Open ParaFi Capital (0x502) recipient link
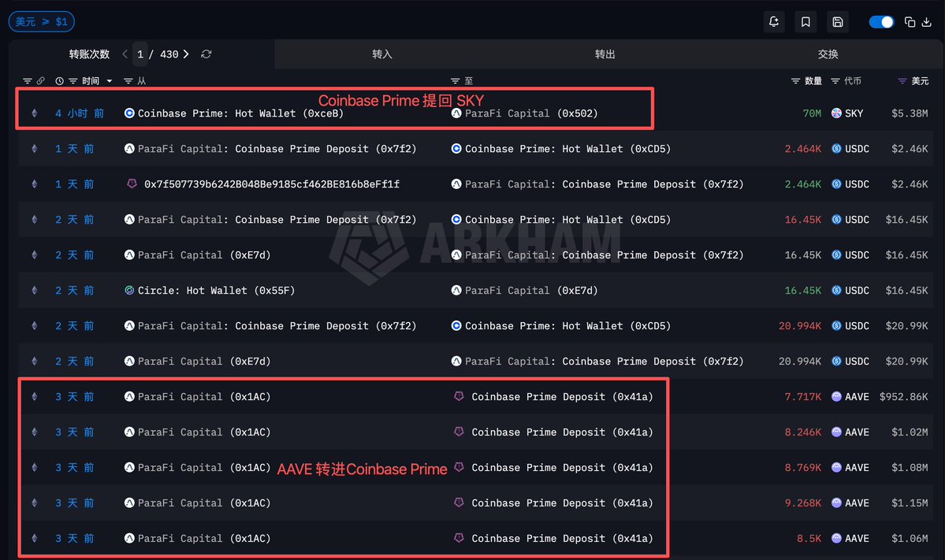 (531, 113)
